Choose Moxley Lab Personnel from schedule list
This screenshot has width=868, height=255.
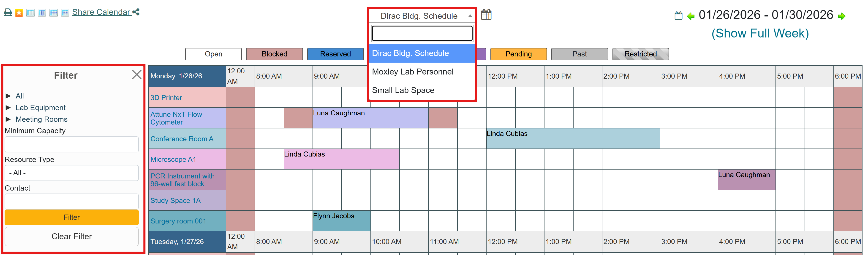point(412,72)
